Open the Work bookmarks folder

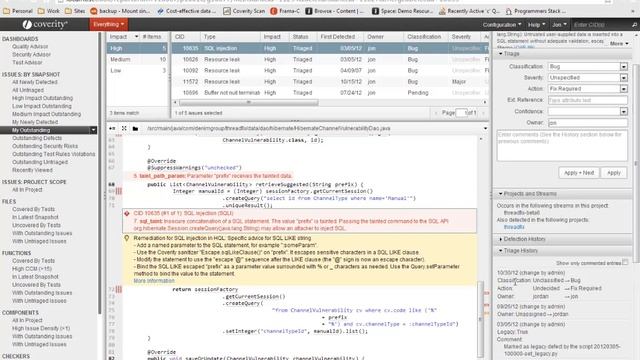coord(49,11)
